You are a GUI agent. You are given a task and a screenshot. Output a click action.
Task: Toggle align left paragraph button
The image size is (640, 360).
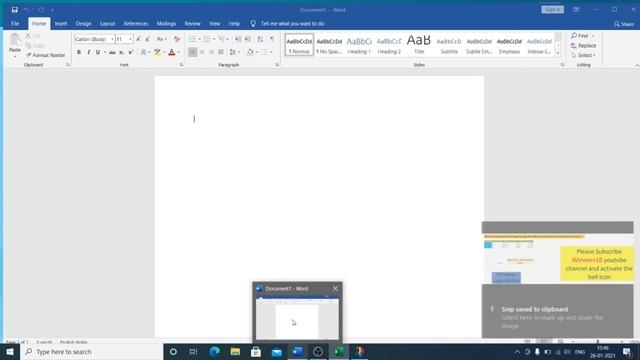pos(193,52)
